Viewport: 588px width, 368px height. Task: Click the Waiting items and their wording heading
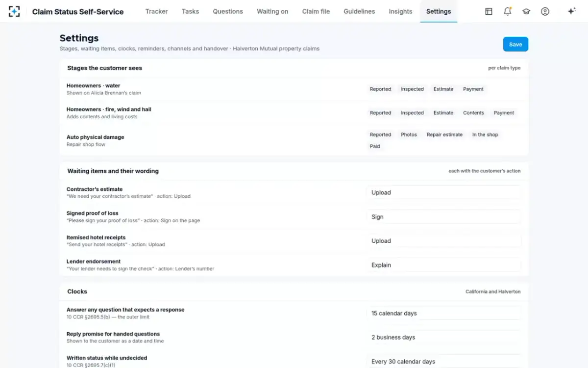(113, 171)
